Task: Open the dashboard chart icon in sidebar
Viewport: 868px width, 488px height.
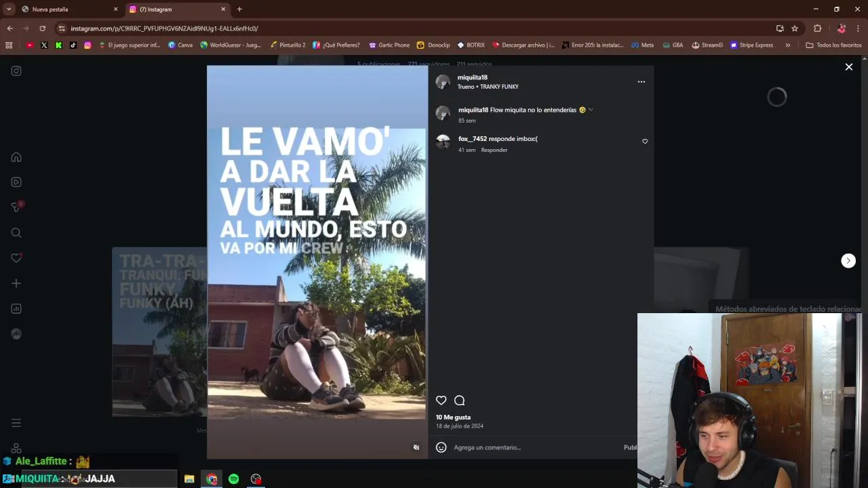Action: (x=16, y=308)
